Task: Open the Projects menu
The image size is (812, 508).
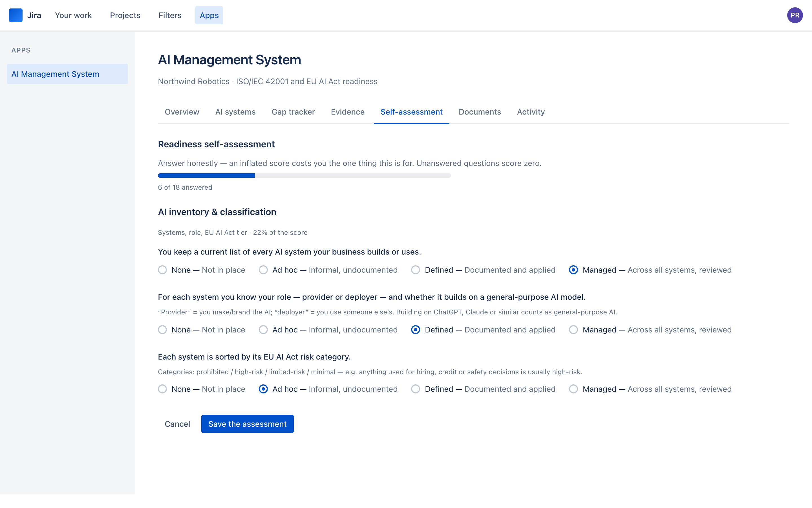Action: 125,15
